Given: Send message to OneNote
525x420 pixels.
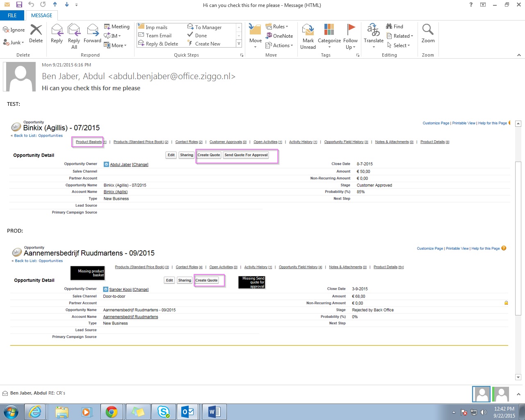Looking at the screenshot, I should point(279,36).
